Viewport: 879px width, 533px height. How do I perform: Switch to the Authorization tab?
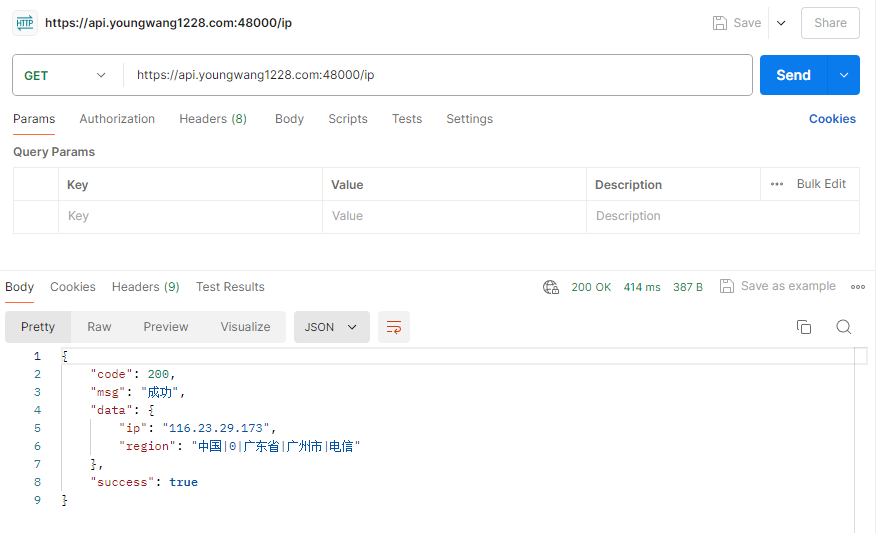[x=117, y=119]
